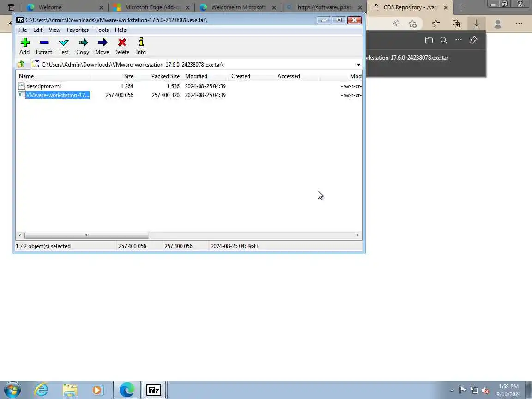This screenshot has width=532, height=399.
Task: Open a new Edge tab
Action: [461, 7]
